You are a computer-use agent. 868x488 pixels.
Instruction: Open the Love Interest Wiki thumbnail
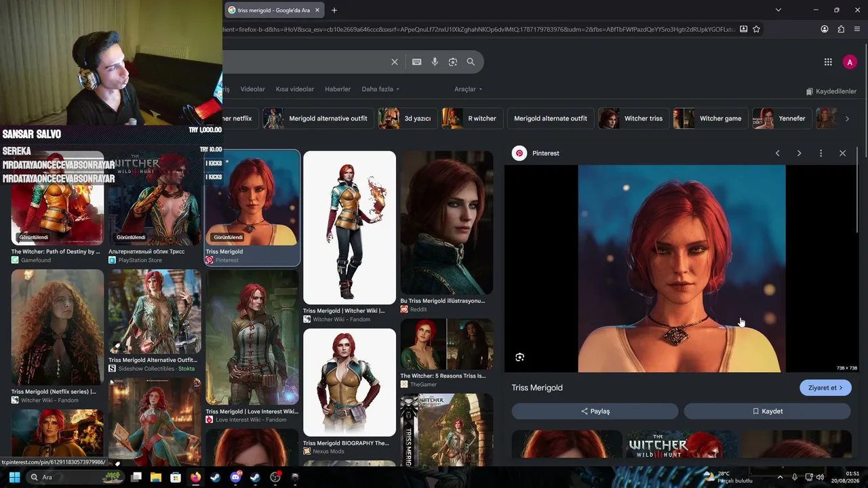click(252, 338)
